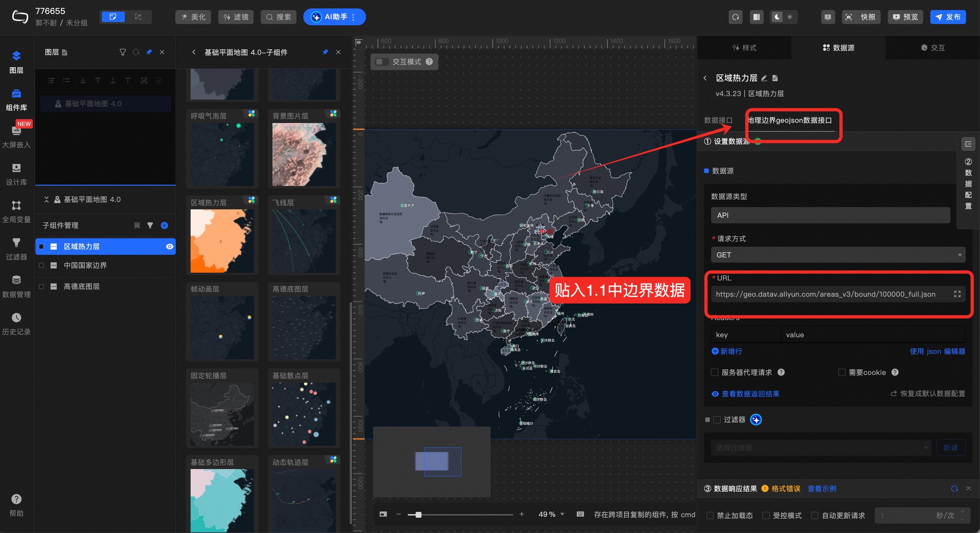Click the AI filter assistant icon beside 过滤器
The width and height of the screenshot is (980, 533).
click(x=756, y=419)
